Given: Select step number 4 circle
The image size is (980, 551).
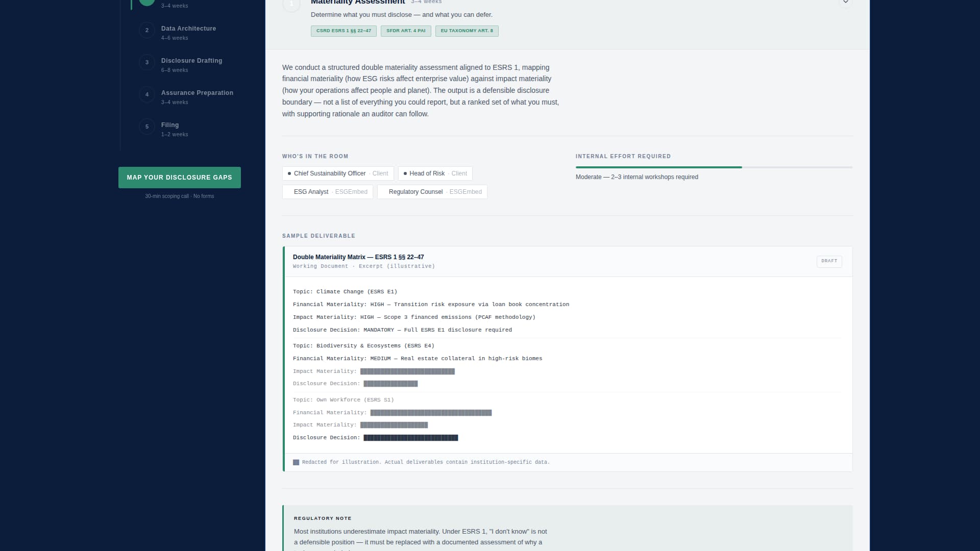Looking at the screenshot, I should tap(147, 94).
